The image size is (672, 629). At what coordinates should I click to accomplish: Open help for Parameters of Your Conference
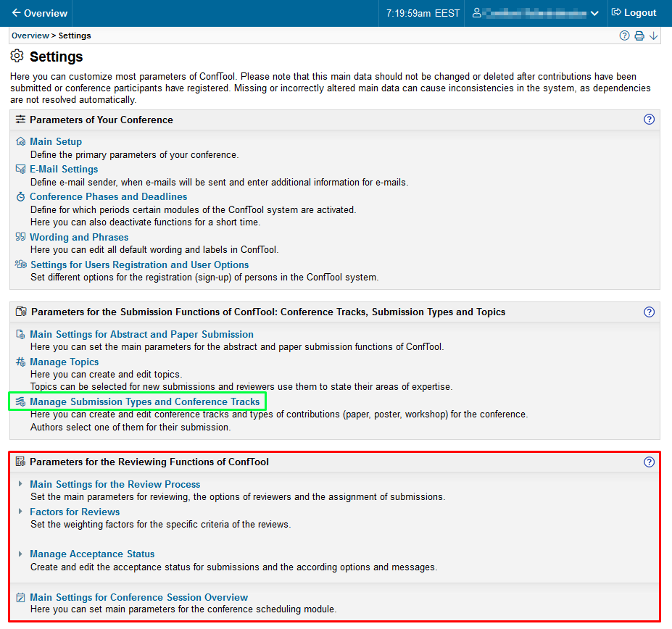point(650,119)
